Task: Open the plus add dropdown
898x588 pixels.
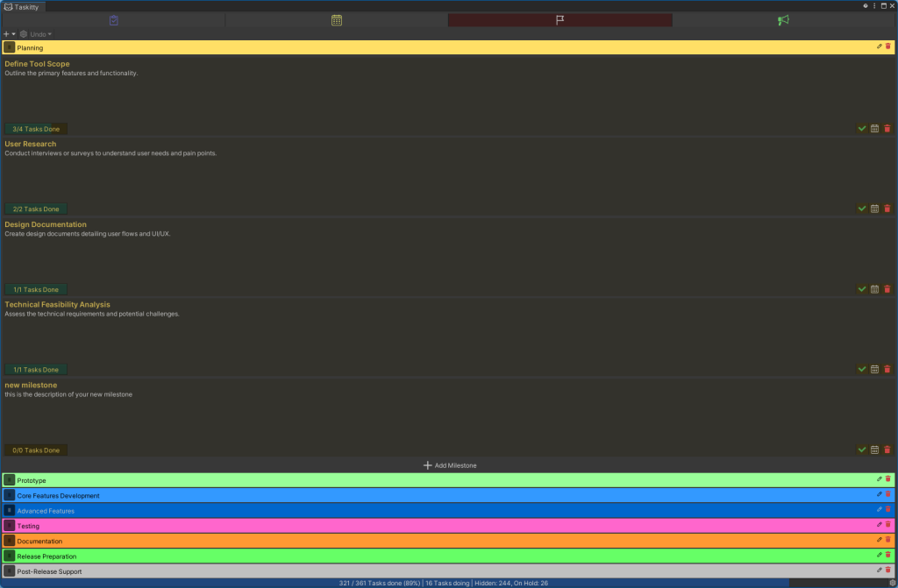Action: click(10, 34)
